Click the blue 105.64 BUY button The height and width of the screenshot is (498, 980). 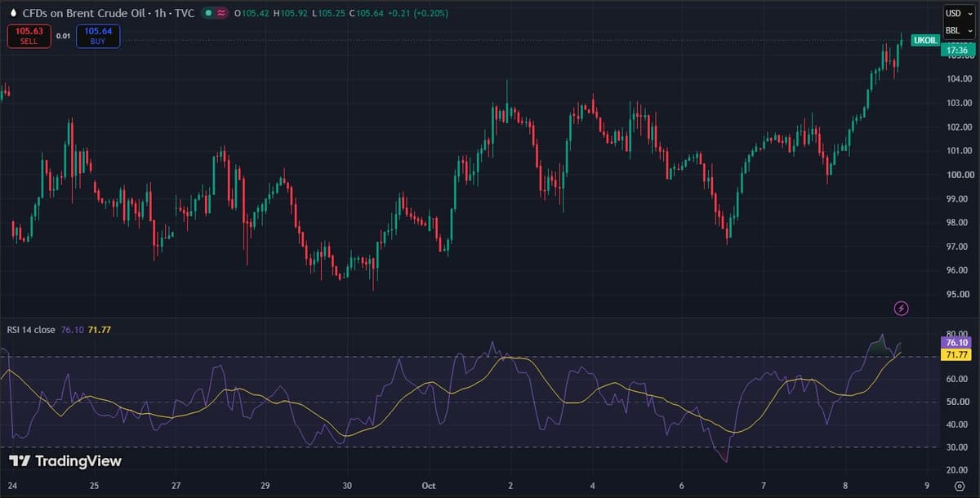pyautogui.click(x=98, y=36)
